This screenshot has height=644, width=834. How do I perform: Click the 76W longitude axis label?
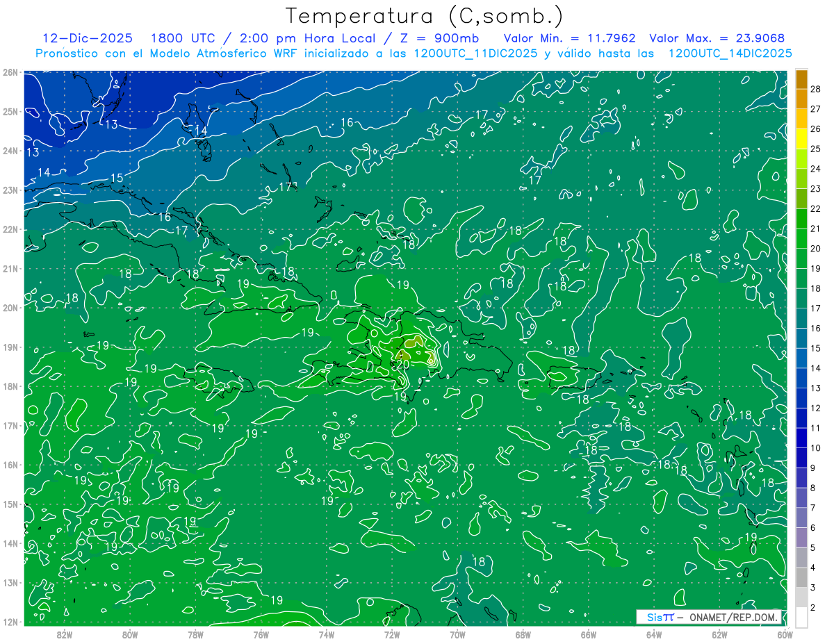[x=261, y=634]
